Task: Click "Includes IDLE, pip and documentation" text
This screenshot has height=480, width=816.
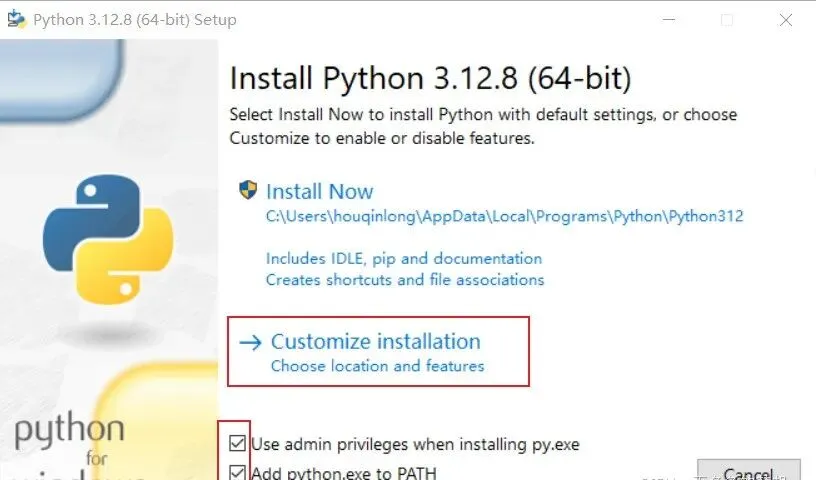Action: click(x=404, y=259)
